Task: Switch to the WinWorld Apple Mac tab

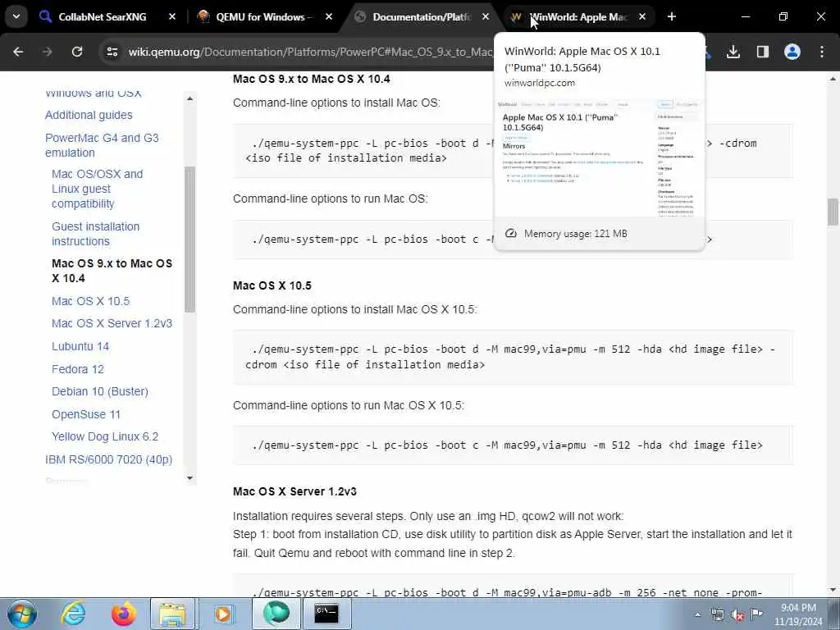Action: 571,17
